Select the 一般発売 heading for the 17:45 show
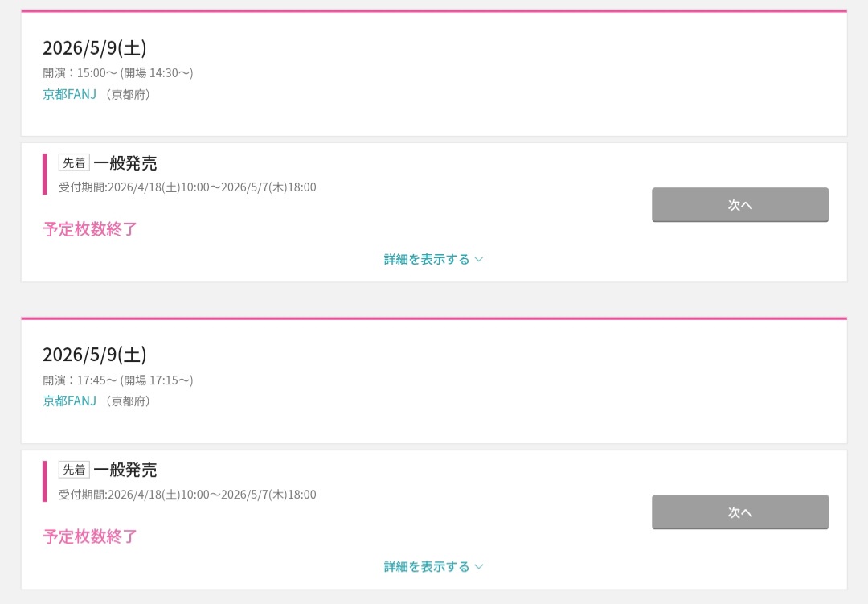 [x=125, y=470]
